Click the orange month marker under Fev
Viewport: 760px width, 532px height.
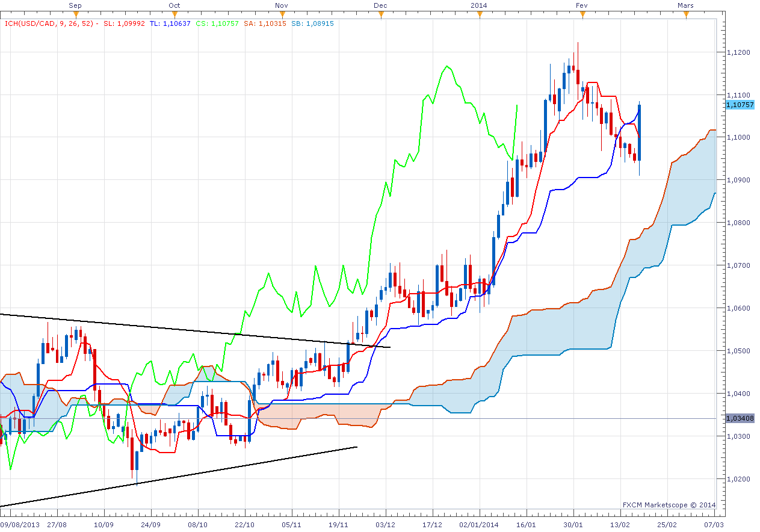[x=582, y=14]
